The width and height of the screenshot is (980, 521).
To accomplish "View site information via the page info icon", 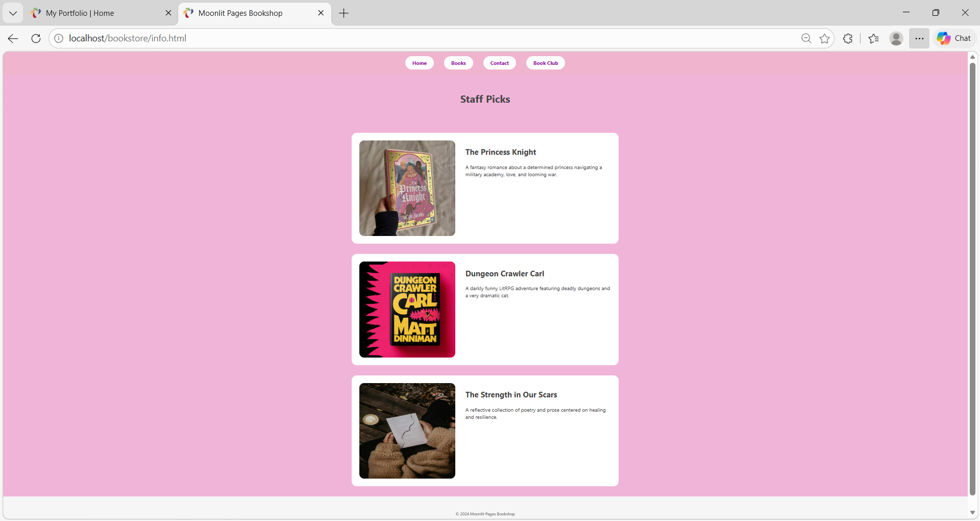I will click(x=59, y=38).
